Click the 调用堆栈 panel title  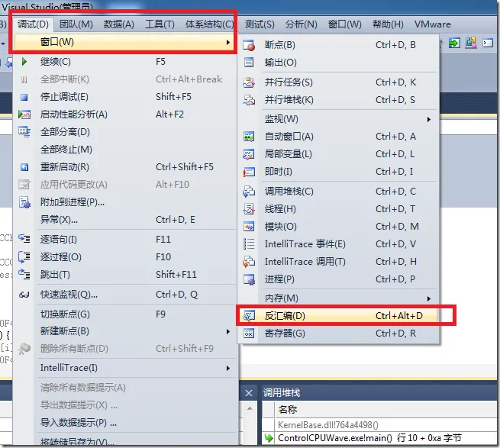[x=282, y=393]
